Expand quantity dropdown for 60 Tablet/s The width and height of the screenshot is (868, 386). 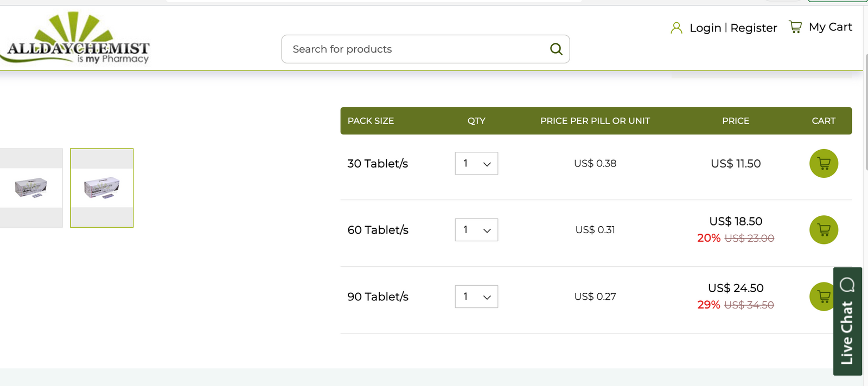(476, 230)
